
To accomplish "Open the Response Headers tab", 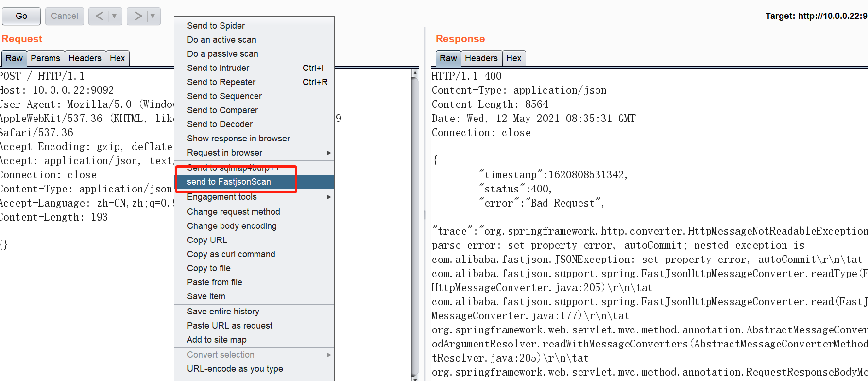I will [481, 58].
